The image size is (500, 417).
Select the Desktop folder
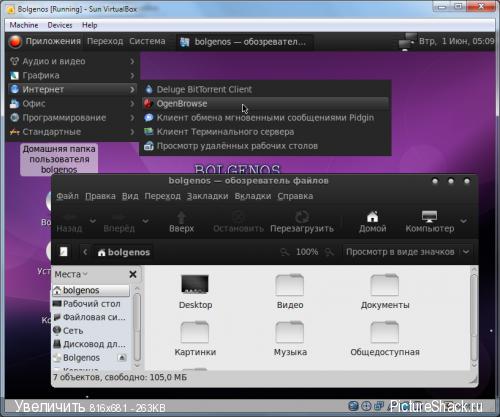(195, 291)
